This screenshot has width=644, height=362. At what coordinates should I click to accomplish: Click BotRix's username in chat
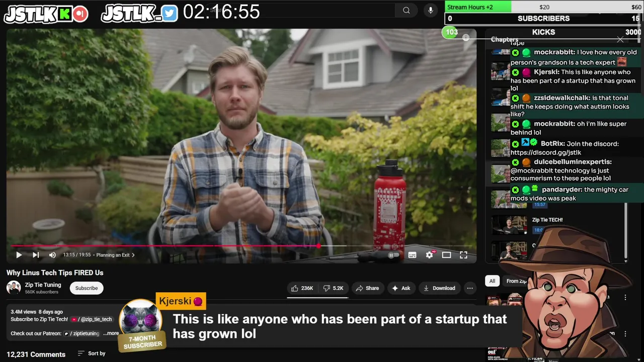pyautogui.click(x=552, y=144)
